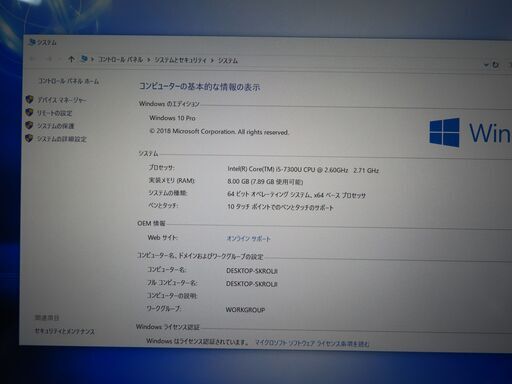This screenshot has width=512, height=384.
Task: Click the 2018 Microsoft Corporation copyright text
Action: 219,132
